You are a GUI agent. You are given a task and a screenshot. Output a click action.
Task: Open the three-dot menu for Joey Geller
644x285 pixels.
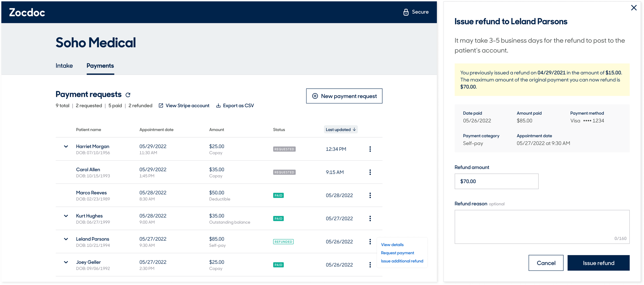coord(370,265)
